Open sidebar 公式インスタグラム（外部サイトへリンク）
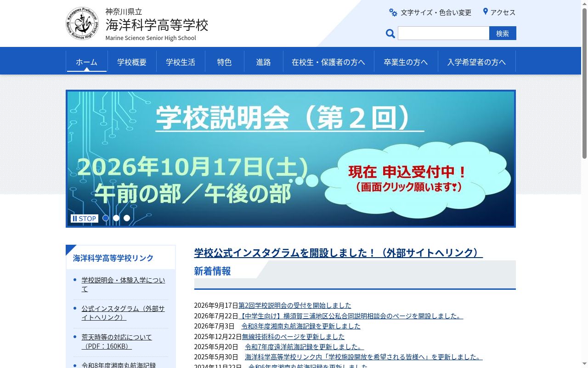Screen dimensions: 588x368 click(x=123, y=313)
